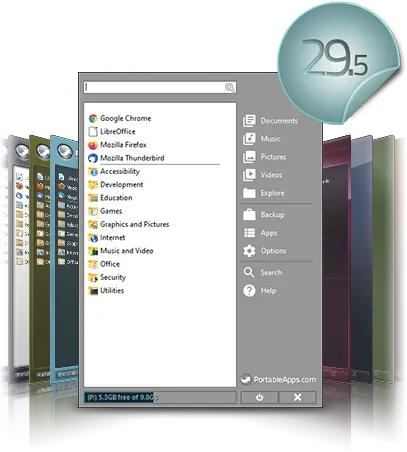407x452 pixels.
Task: Launch the Mozilla Firefox label
Action: pos(123,145)
